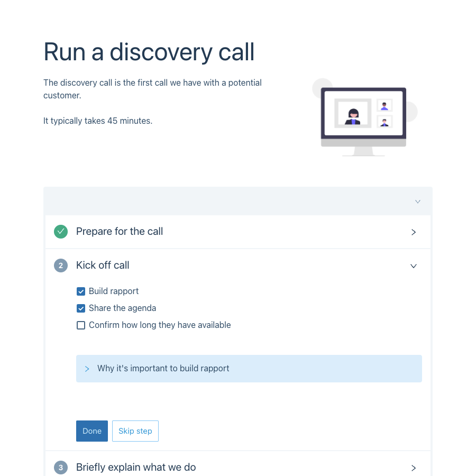Check Confirm how long they have available
This screenshot has height=476, width=476.
81,325
